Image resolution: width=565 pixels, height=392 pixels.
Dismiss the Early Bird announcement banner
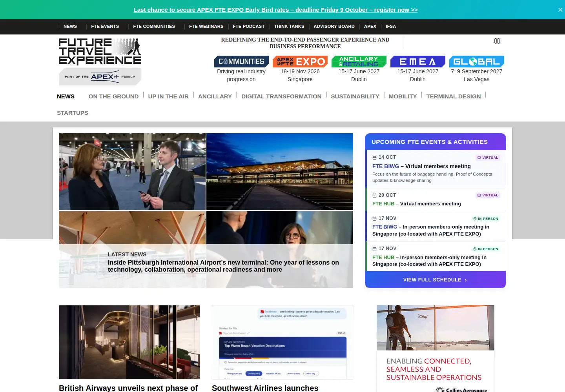coord(560,10)
